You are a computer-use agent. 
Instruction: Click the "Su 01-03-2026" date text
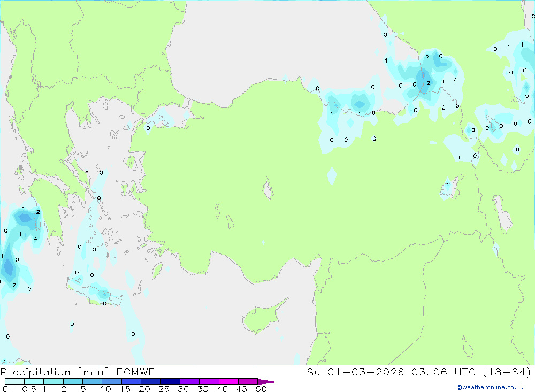coord(355,372)
